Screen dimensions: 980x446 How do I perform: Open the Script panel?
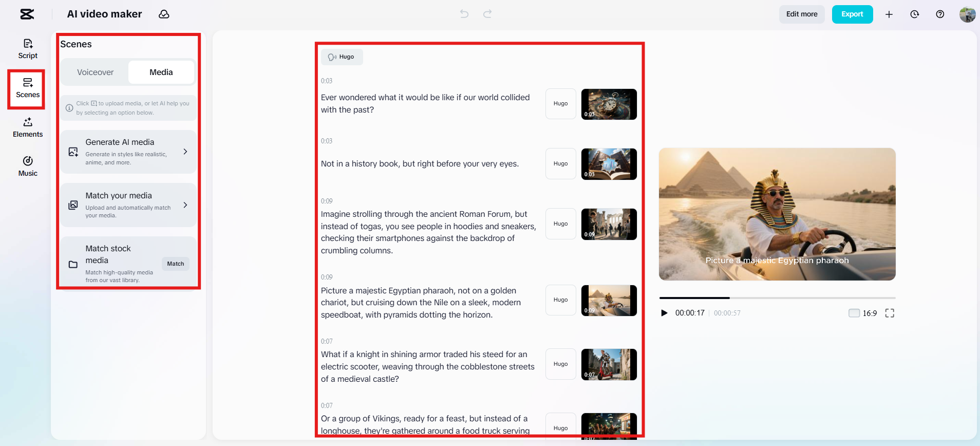[28, 49]
